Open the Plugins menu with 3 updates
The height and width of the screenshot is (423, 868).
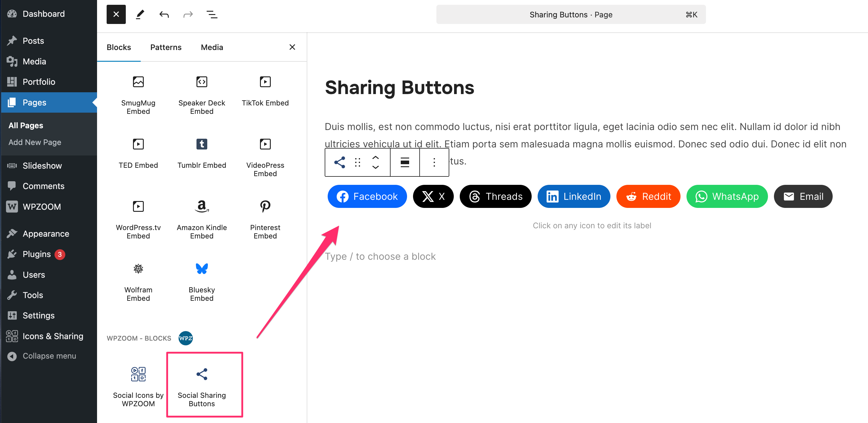tap(49, 254)
